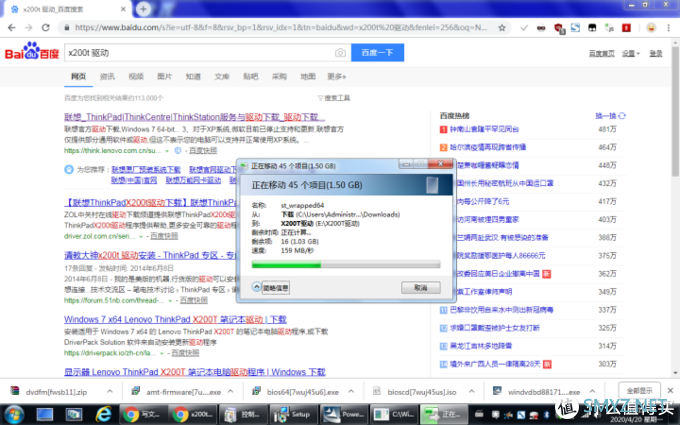Bookmark this page with the star icon

click(x=502, y=28)
